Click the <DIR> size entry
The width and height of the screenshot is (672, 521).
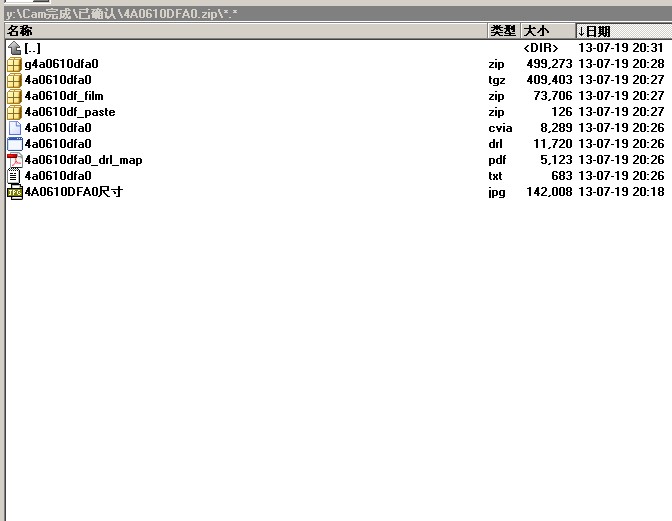(541, 48)
